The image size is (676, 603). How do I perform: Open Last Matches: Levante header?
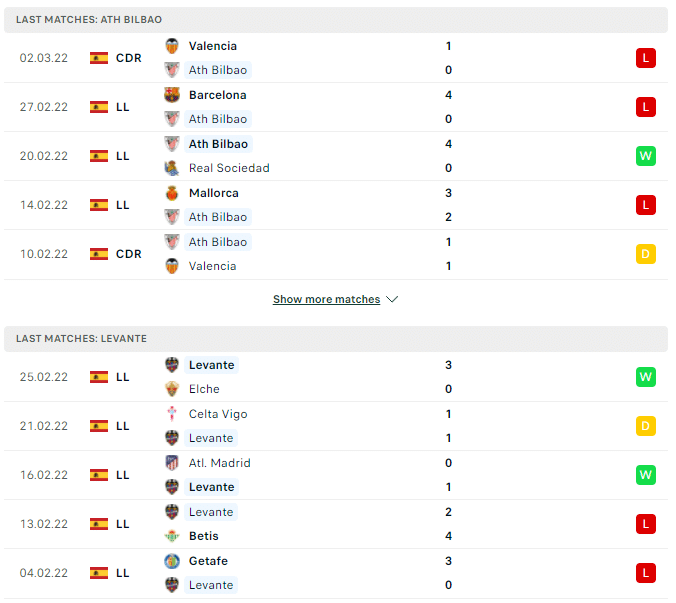click(x=336, y=339)
